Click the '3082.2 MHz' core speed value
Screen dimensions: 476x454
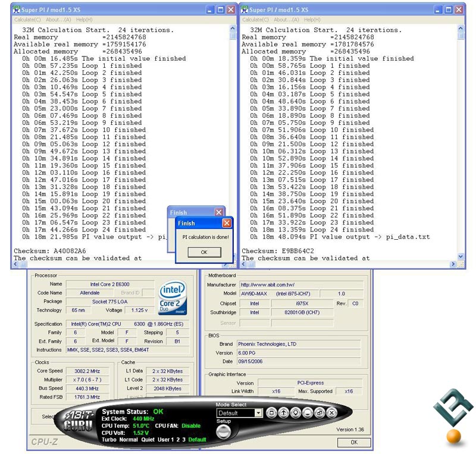click(x=87, y=371)
